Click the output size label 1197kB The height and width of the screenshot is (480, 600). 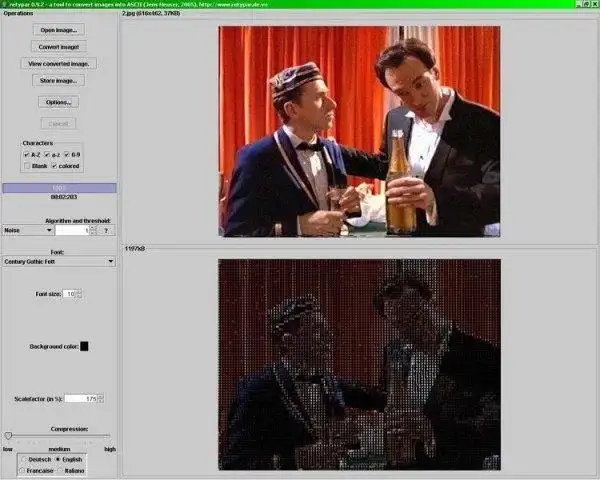pos(135,248)
